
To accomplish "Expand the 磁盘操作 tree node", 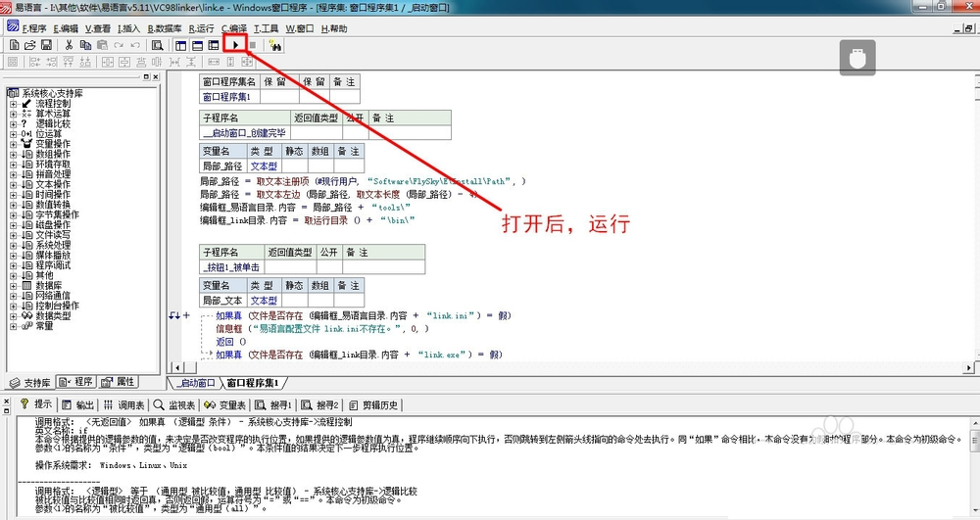I will (13, 224).
